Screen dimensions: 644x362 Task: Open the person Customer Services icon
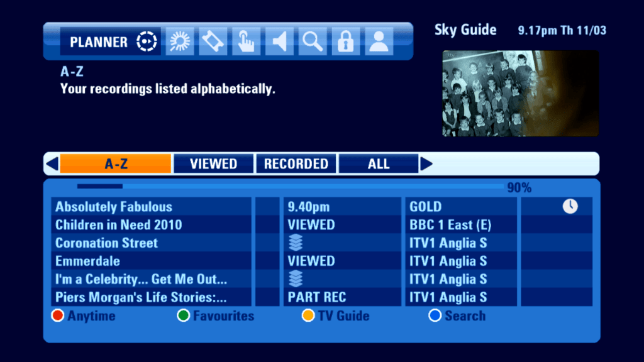[x=379, y=41]
